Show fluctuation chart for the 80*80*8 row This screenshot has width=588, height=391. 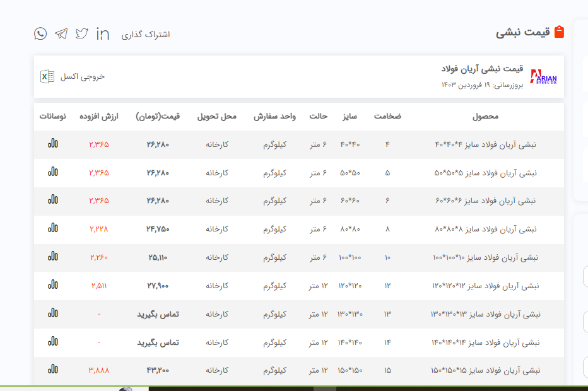(x=53, y=228)
